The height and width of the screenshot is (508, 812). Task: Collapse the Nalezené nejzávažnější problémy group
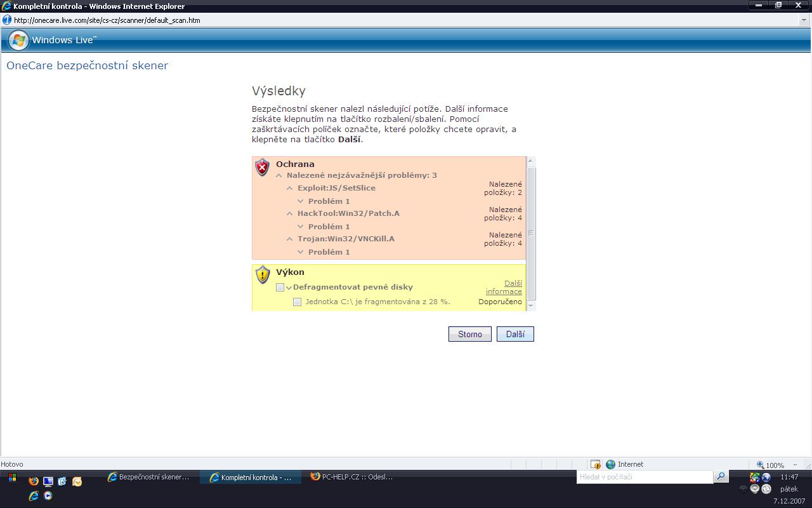[279, 175]
